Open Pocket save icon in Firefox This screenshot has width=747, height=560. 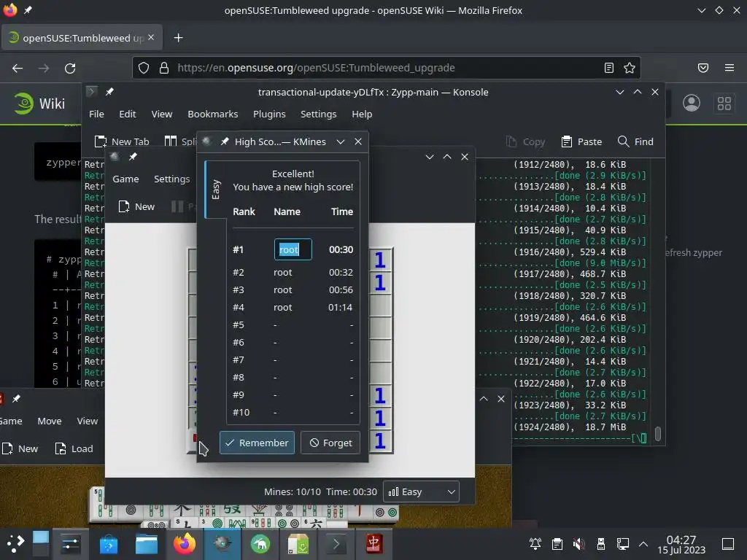[x=703, y=68]
